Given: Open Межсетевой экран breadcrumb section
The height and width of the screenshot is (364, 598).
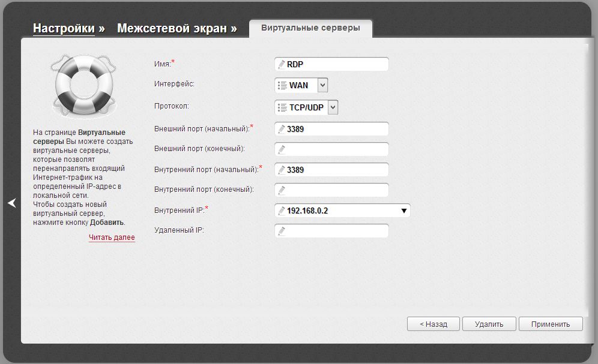Looking at the screenshot, I should (x=171, y=28).
